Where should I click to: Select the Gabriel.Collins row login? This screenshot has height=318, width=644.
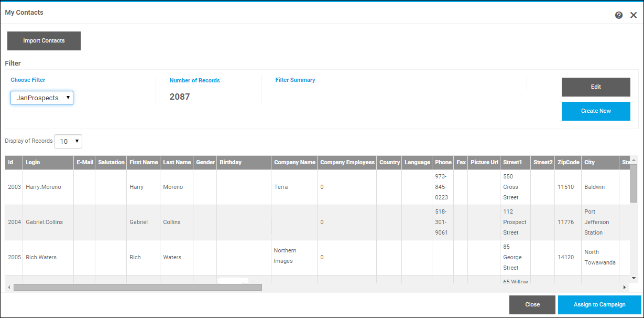[x=45, y=222]
